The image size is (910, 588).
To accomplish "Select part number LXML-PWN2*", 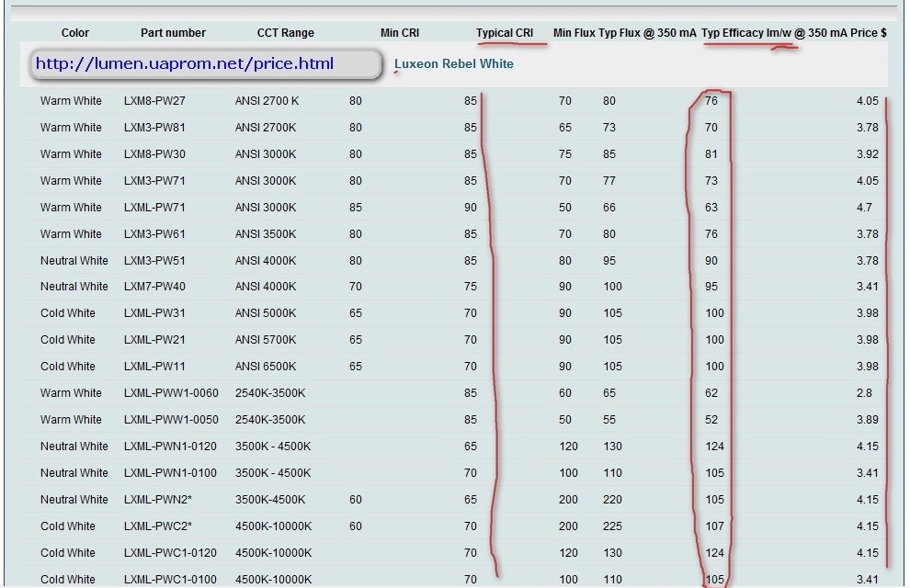I will coord(158,500).
